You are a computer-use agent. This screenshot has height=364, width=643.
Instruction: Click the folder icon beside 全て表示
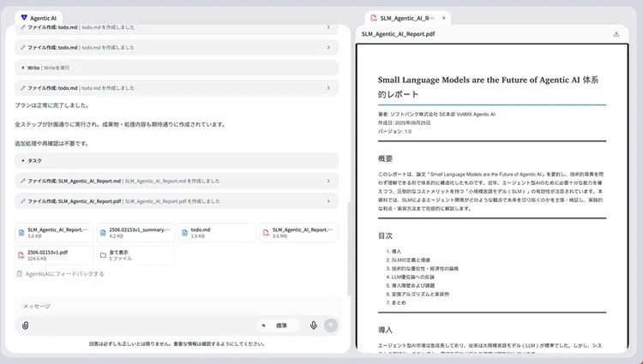(103, 255)
